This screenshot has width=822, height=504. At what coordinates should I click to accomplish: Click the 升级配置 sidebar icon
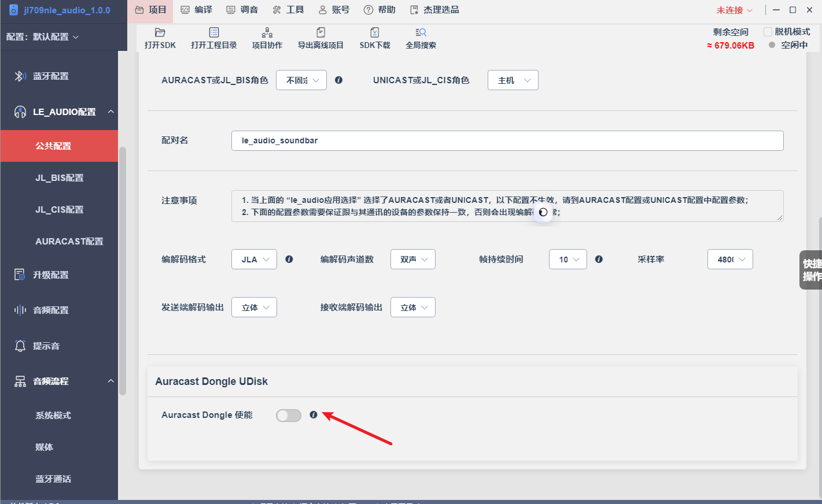coord(20,275)
